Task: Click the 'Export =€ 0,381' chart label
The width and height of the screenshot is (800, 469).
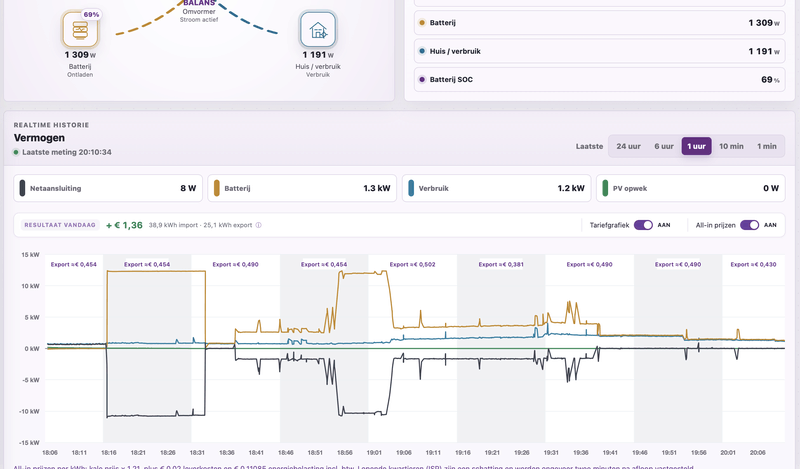Action: (x=501, y=264)
